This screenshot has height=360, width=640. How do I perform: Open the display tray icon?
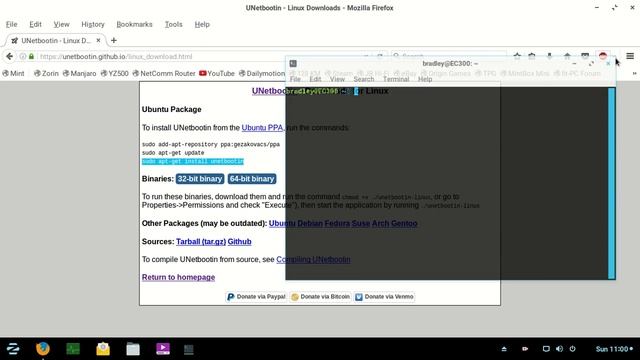546,349
